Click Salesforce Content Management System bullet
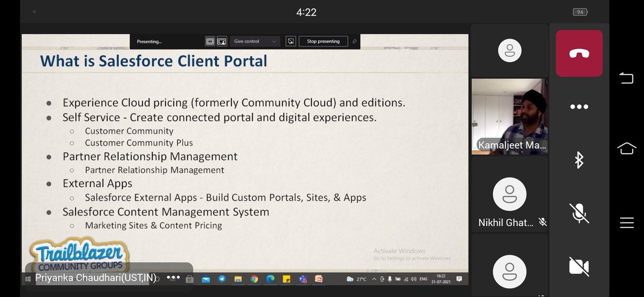The height and width of the screenshot is (297, 644). tap(166, 212)
